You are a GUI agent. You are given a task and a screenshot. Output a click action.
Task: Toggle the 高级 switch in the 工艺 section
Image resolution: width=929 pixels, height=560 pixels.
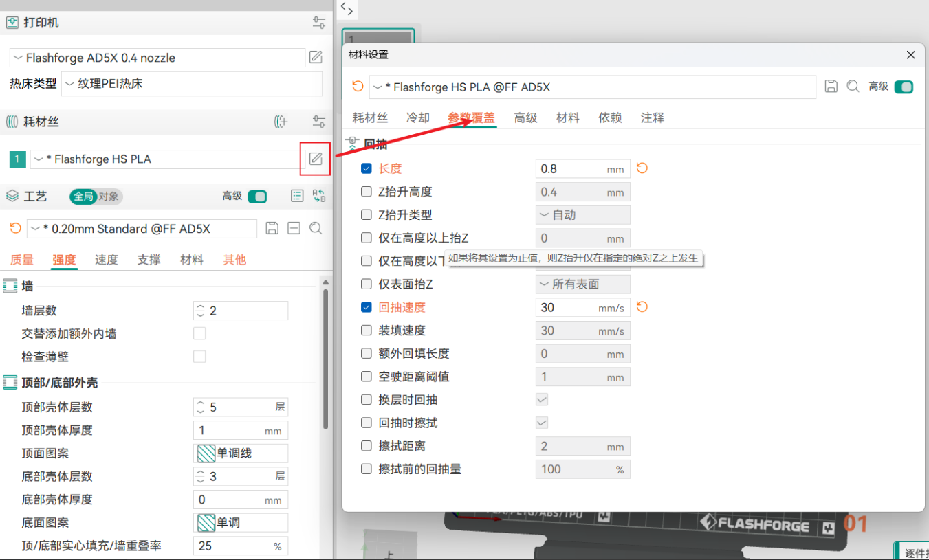point(257,197)
